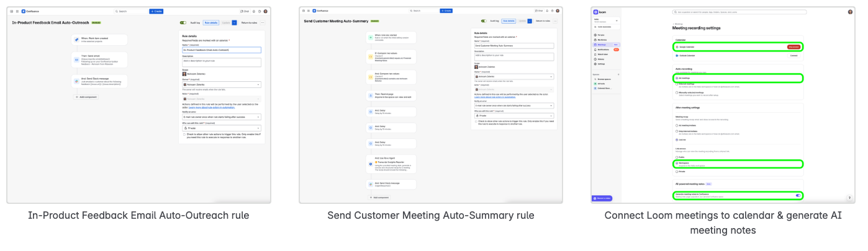Click the help question mark icon in Loom

click(x=849, y=198)
